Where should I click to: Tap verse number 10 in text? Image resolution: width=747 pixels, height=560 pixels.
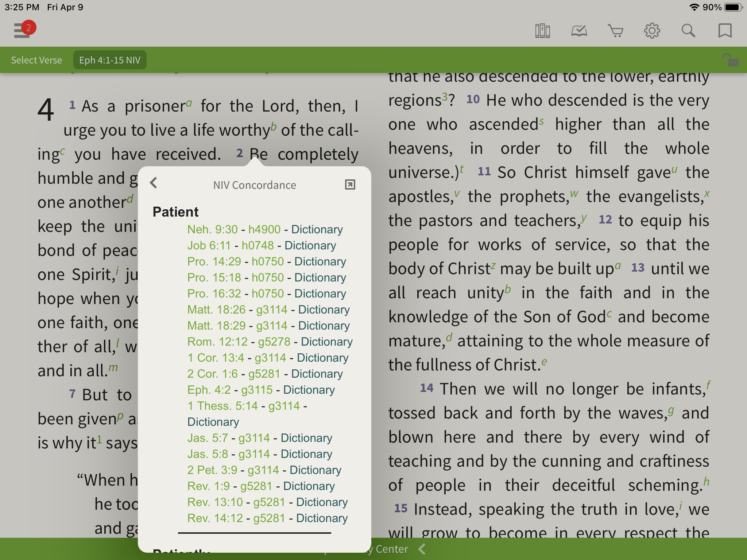[x=473, y=99]
